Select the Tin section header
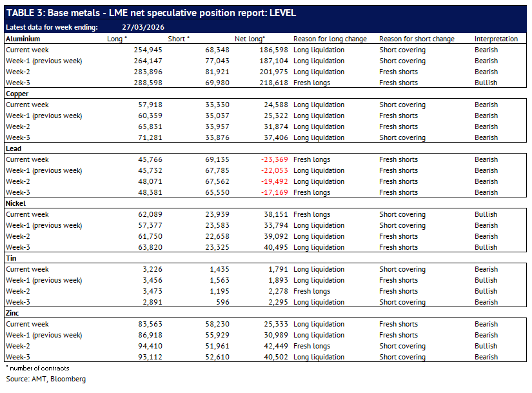Viewport: 532px width, 393px height. click(x=12, y=258)
